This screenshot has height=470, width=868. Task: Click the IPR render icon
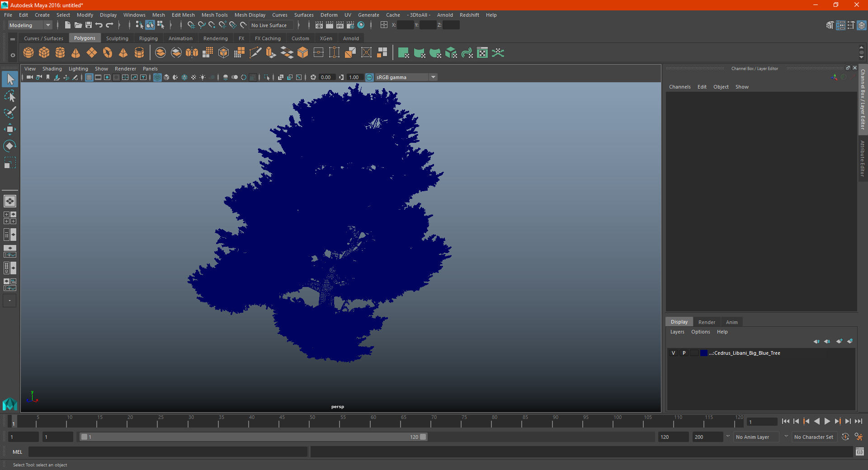tap(340, 25)
